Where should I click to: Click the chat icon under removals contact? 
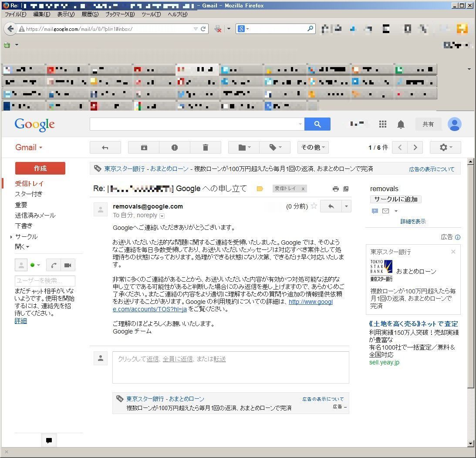pos(375,211)
